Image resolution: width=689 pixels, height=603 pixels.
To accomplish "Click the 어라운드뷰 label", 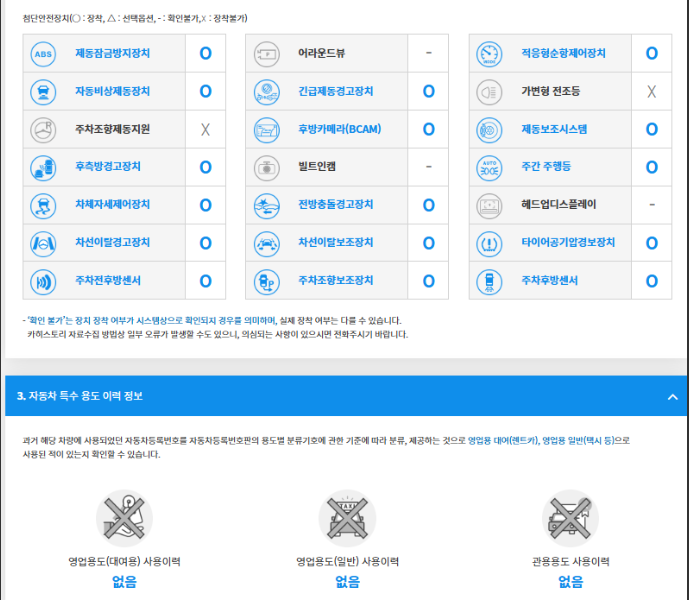I will tap(322, 53).
